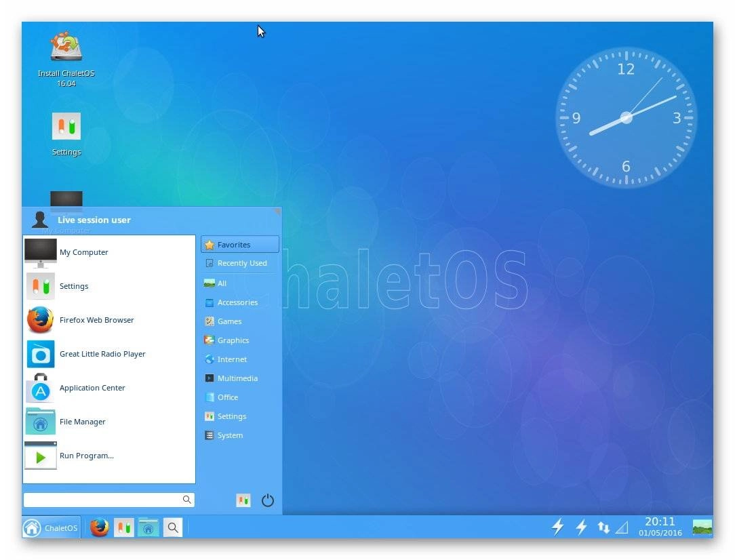
Task: Select the Favorites category
Action: (240, 245)
